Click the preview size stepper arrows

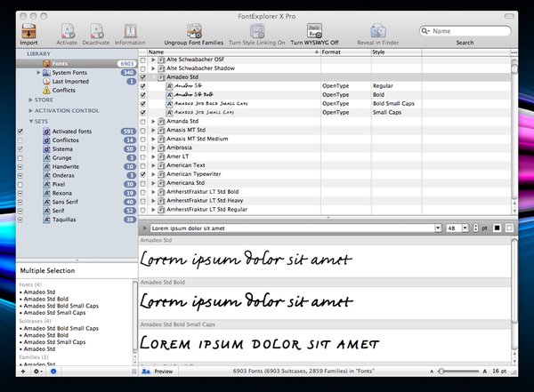[x=475, y=228]
